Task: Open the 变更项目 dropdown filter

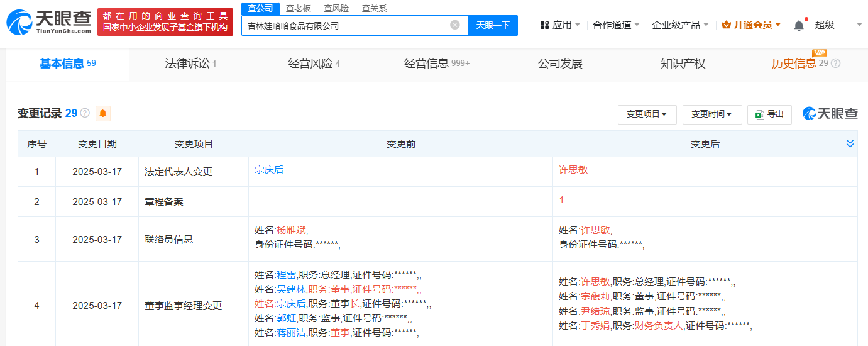Action: tap(647, 114)
